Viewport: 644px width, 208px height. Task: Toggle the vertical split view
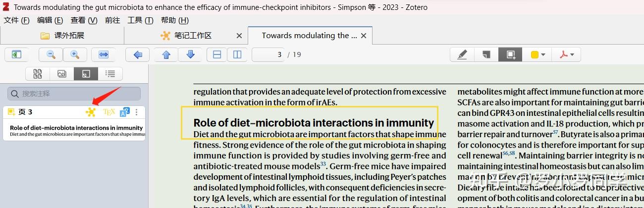(x=237, y=54)
